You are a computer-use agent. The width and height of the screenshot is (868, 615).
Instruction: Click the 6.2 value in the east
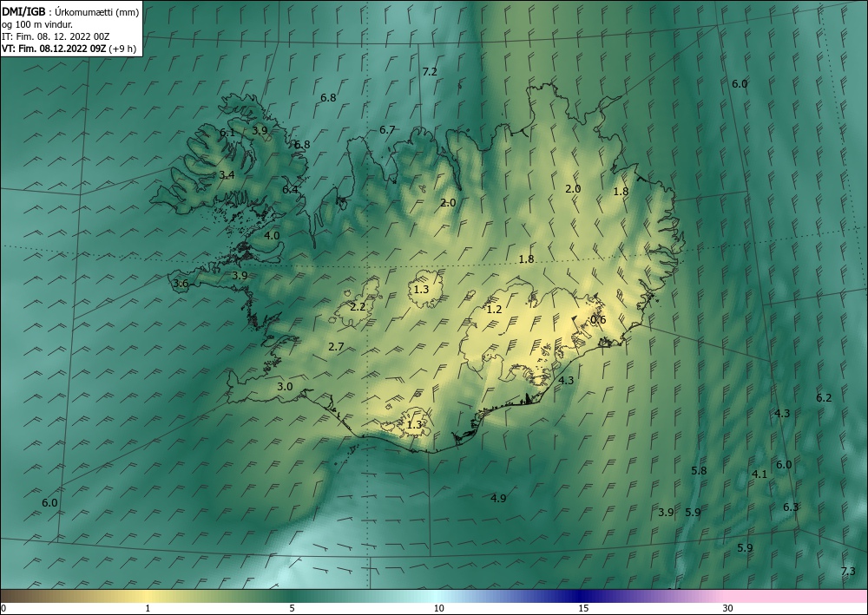coord(824,397)
